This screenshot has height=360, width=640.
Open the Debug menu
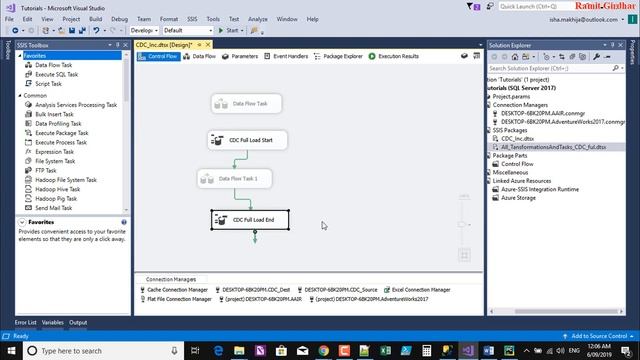(x=119, y=19)
